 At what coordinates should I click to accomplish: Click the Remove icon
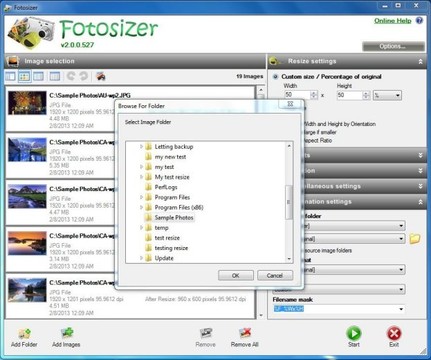point(206,334)
